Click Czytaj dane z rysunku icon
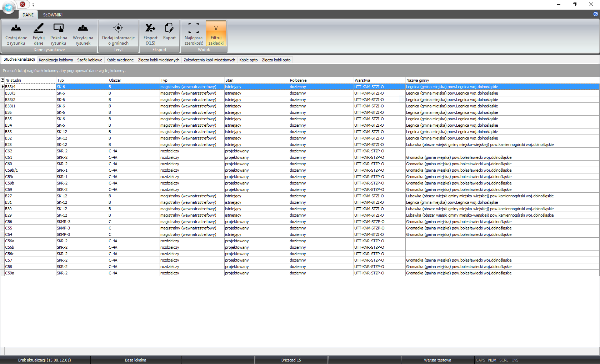 [16, 34]
